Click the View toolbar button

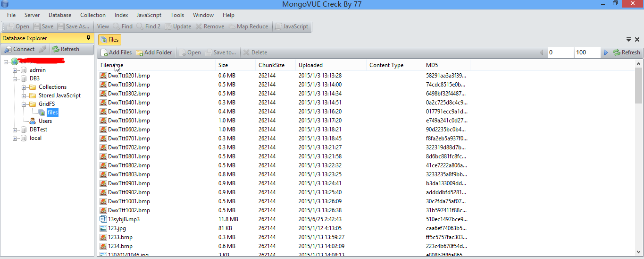pyautogui.click(x=103, y=26)
